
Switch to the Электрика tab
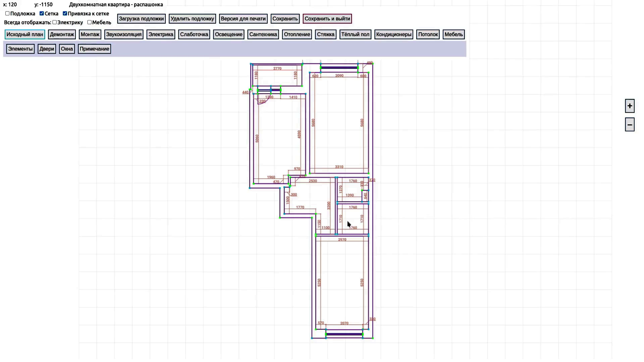pyautogui.click(x=161, y=35)
